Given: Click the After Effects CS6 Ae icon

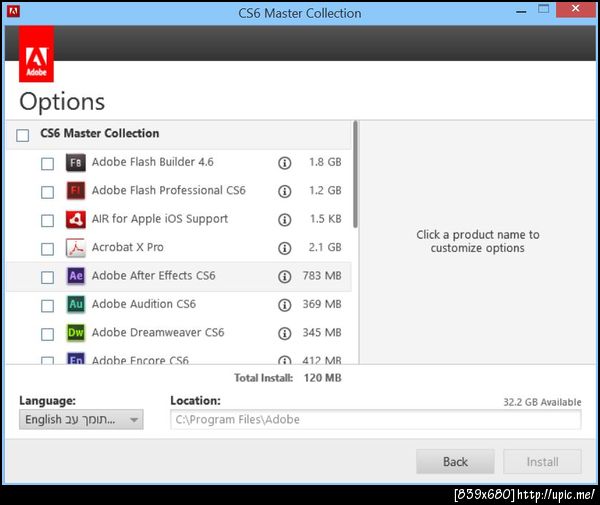Looking at the screenshot, I should (x=75, y=276).
